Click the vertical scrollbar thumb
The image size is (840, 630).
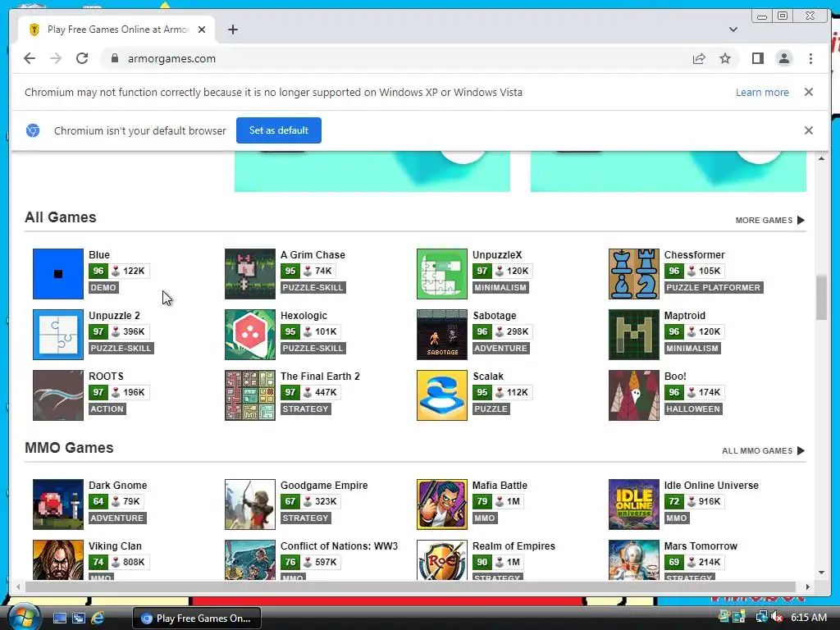click(821, 297)
